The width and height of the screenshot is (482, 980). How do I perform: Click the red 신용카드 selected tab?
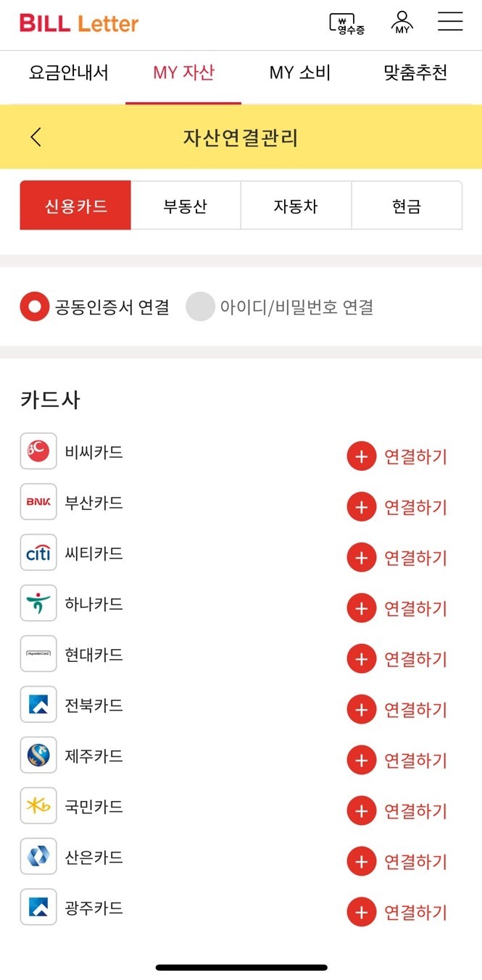tap(75, 205)
